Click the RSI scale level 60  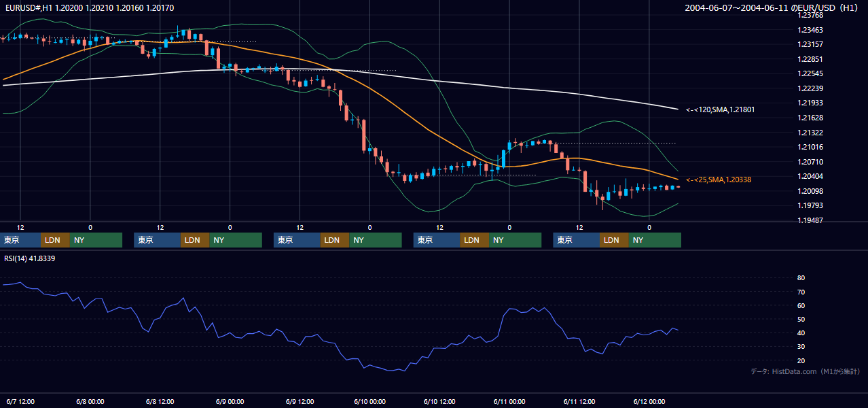tap(801, 305)
